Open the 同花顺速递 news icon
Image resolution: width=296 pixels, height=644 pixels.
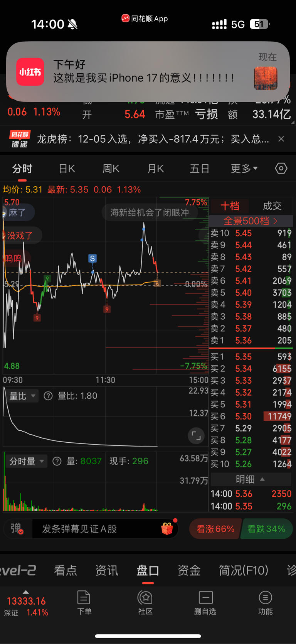[x=19, y=139]
